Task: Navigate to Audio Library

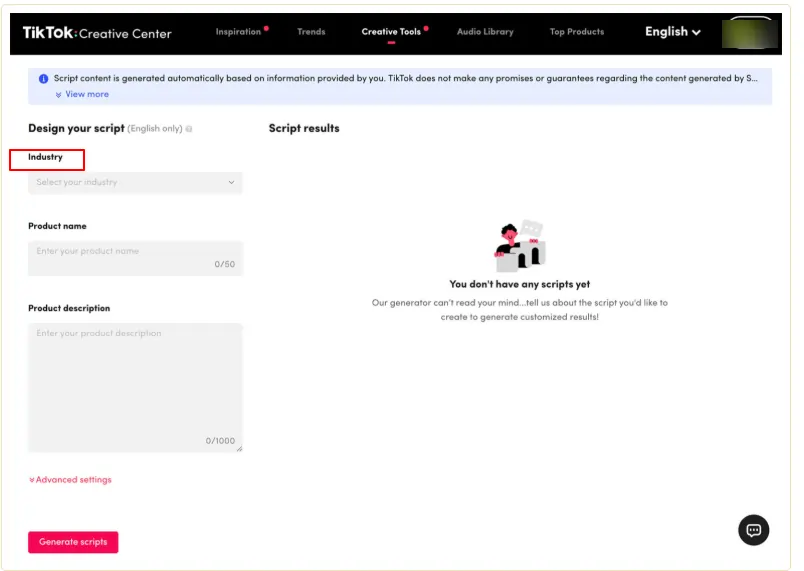Action: point(485,32)
